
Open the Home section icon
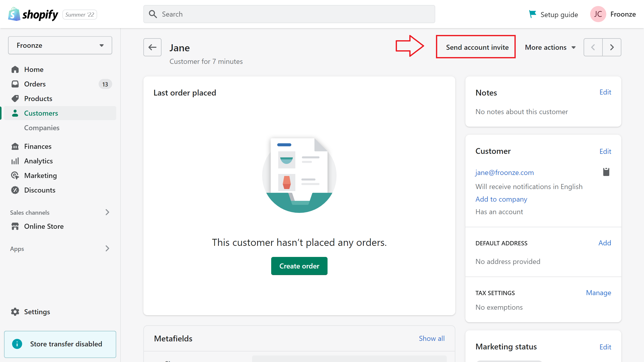tap(15, 69)
